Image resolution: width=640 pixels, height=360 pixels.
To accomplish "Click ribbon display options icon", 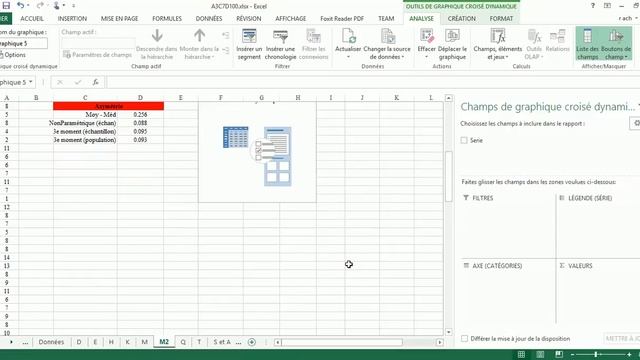I will pos(607,6).
